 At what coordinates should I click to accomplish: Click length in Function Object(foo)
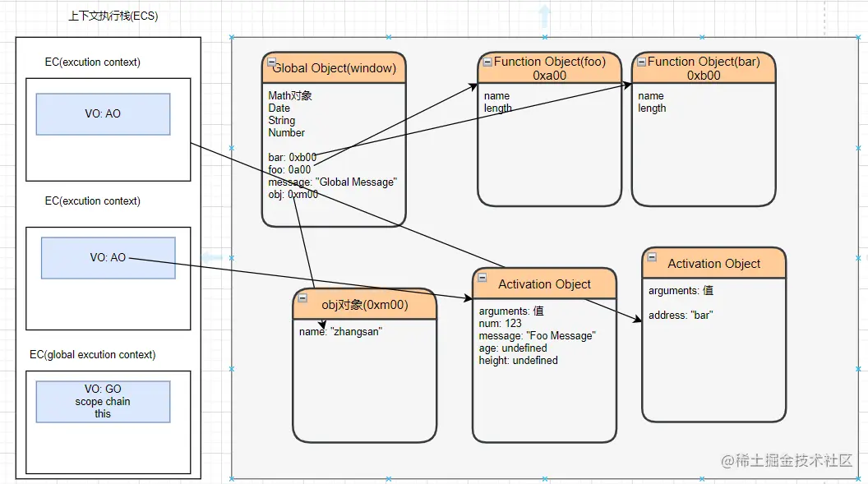497,108
